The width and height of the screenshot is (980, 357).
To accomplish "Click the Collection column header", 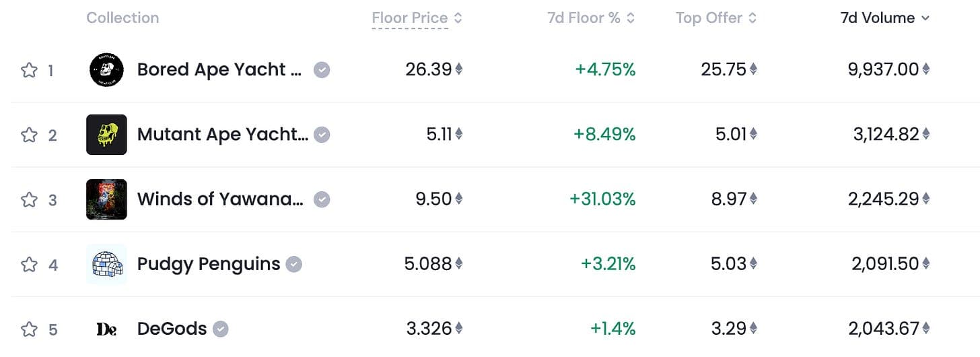I will tap(123, 18).
